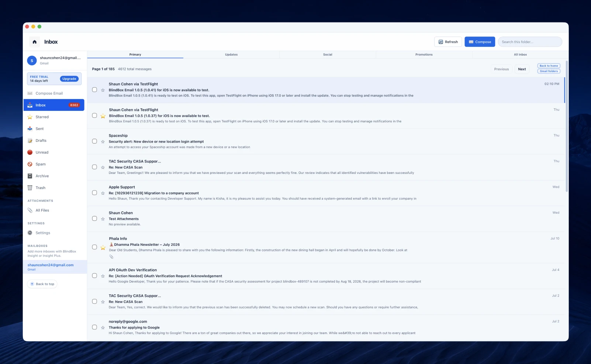This screenshot has height=364, width=591.
Task: Click the All Files paperclip icon
Action: (x=30, y=210)
